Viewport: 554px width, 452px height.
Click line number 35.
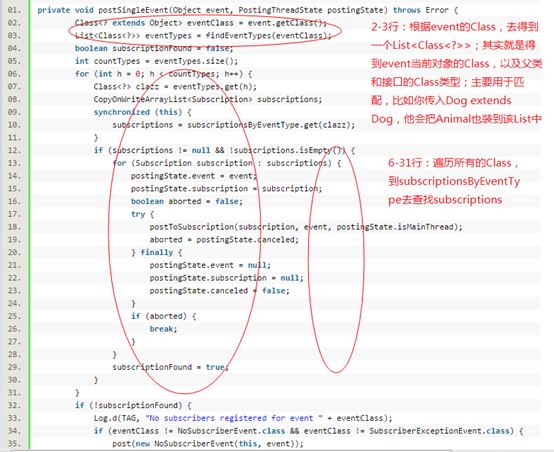tap(14, 444)
